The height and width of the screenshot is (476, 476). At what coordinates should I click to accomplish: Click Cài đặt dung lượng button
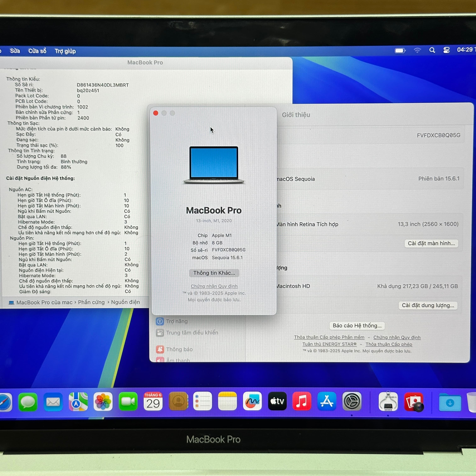(x=428, y=306)
